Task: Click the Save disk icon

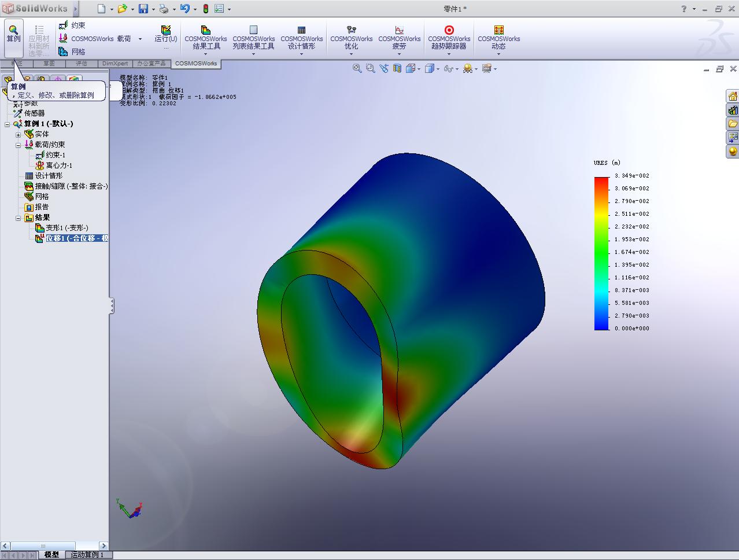Action: tap(143, 9)
